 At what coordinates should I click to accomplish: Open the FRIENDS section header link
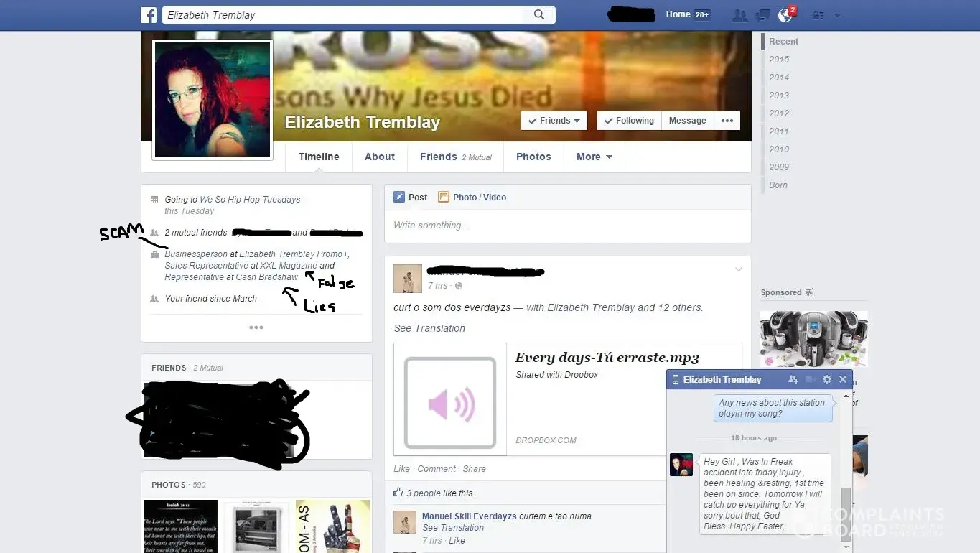[x=169, y=368]
